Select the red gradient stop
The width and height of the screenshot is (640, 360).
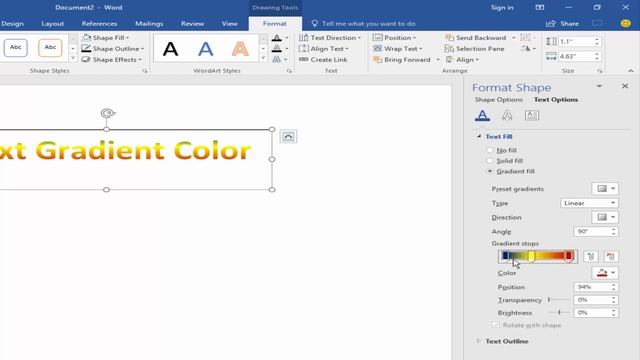569,256
